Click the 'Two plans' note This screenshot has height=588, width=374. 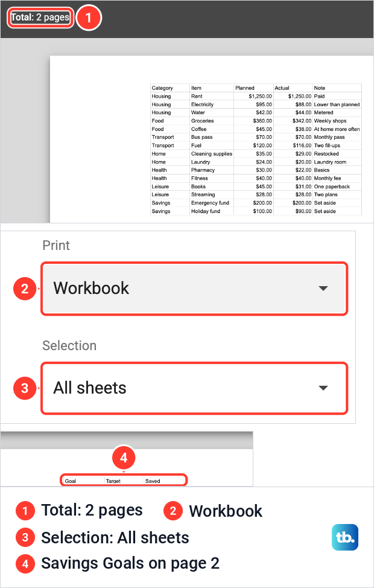tap(326, 194)
